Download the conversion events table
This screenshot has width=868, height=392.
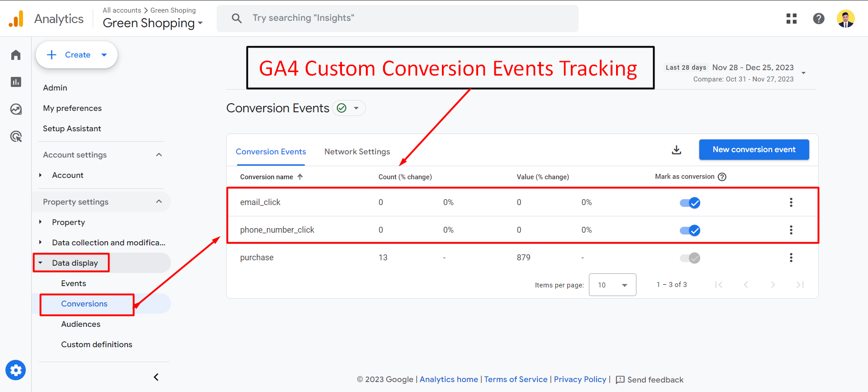676,150
